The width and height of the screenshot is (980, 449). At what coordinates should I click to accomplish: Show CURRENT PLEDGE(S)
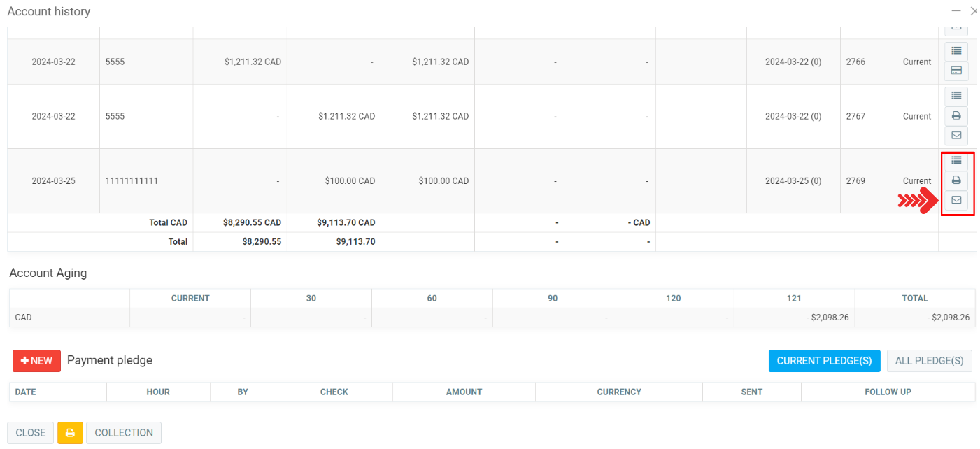tap(824, 361)
